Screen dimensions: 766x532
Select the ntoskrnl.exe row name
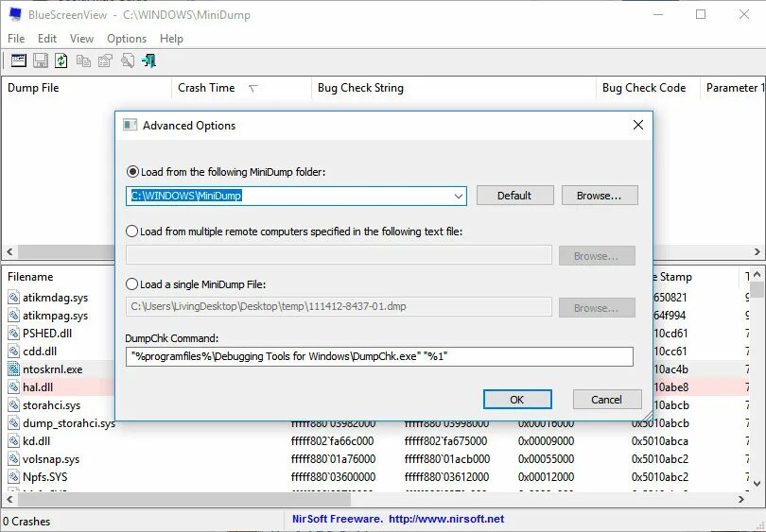coord(53,369)
